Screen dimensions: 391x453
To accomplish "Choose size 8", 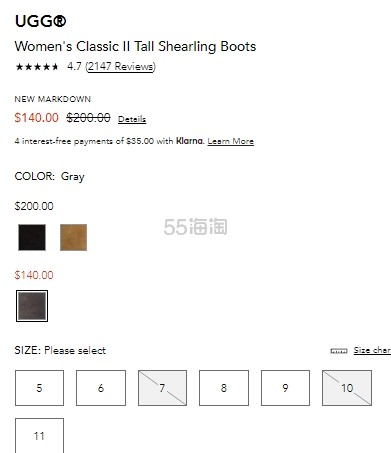I will (224, 388).
